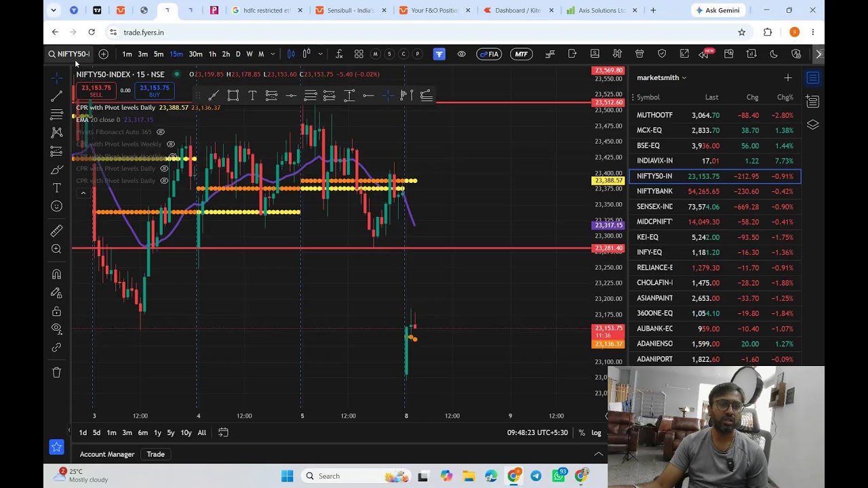Select the ruler measure tool
The height and width of the screenshot is (488, 868).
(57, 231)
